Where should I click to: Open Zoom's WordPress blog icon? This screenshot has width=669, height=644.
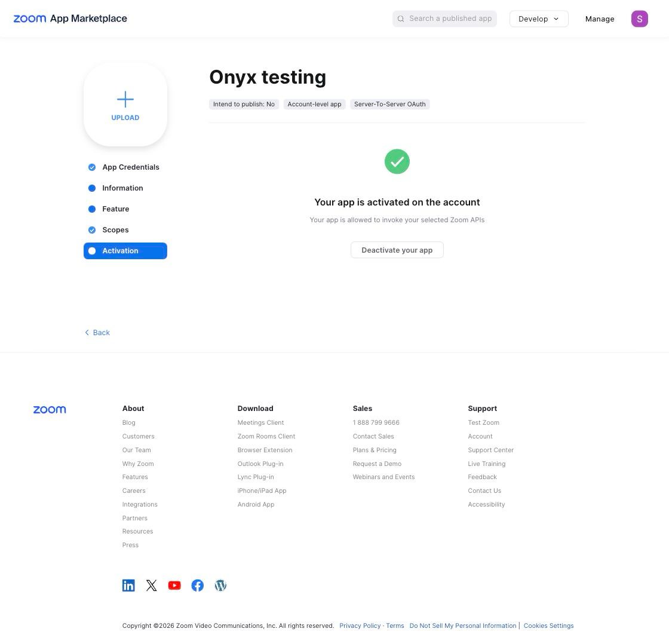(x=220, y=585)
